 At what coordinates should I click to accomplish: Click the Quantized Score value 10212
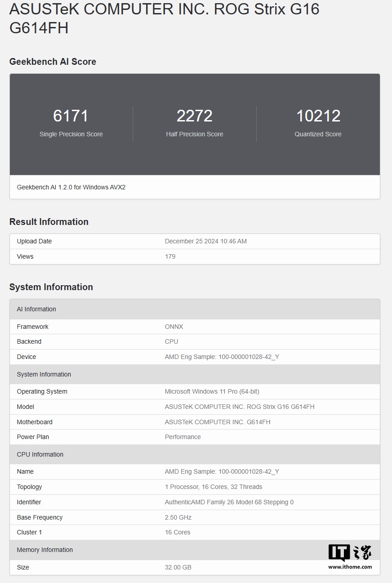pyautogui.click(x=318, y=116)
